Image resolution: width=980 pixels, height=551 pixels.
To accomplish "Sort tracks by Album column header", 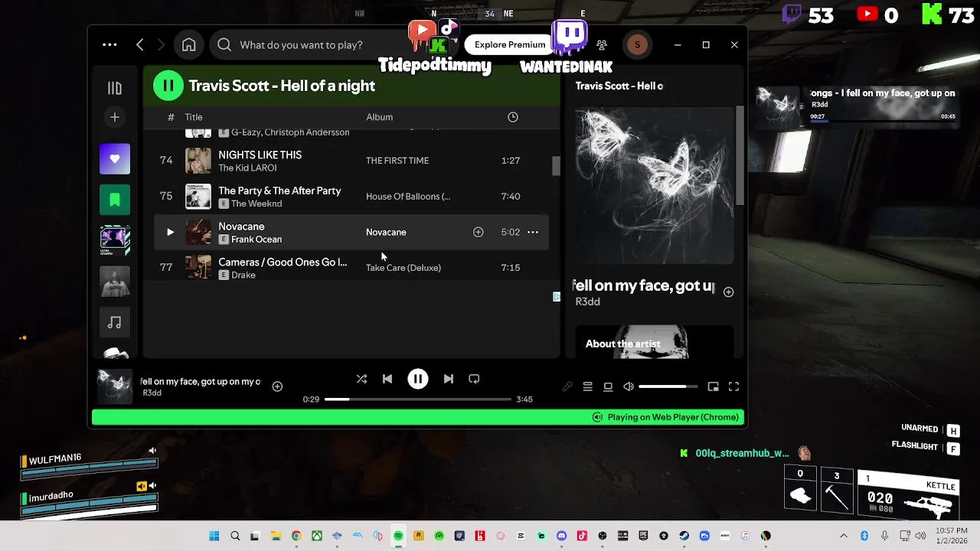I will tap(379, 117).
